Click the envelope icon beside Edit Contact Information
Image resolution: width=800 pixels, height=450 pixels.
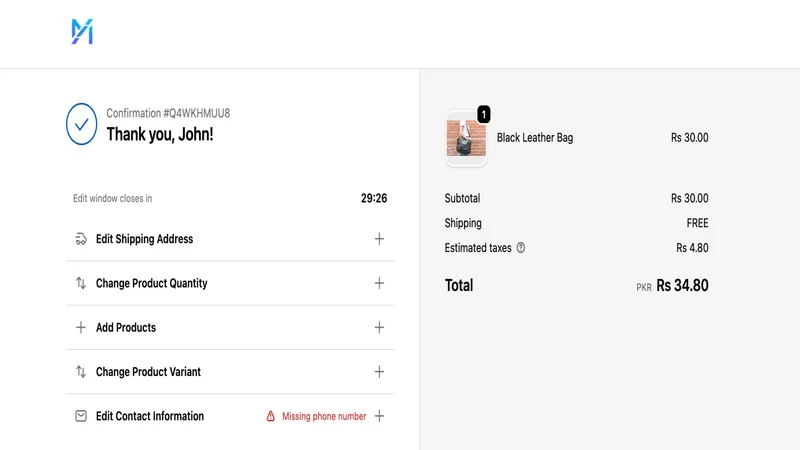tap(81, 416)
